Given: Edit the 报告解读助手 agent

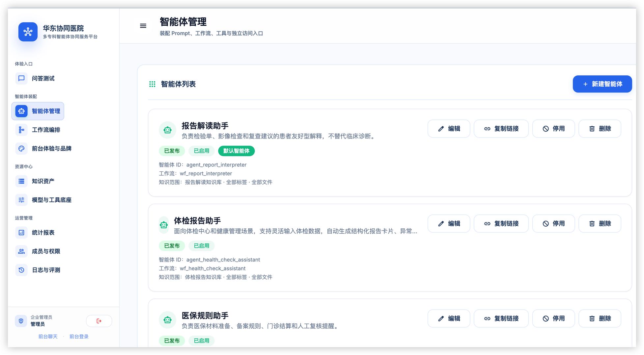Looking at the screenshot, I should pyautogui.click(x=449, y=129).
